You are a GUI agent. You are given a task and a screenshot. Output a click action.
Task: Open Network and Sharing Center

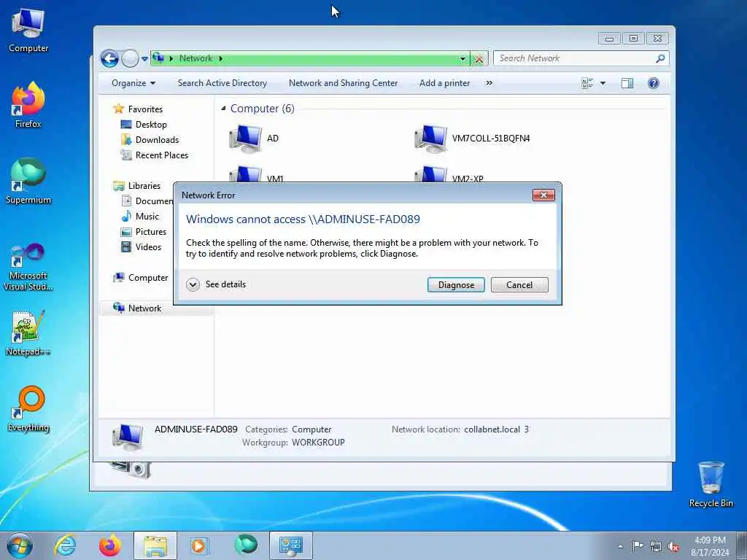pyautogui.click(x=343, y=83)
